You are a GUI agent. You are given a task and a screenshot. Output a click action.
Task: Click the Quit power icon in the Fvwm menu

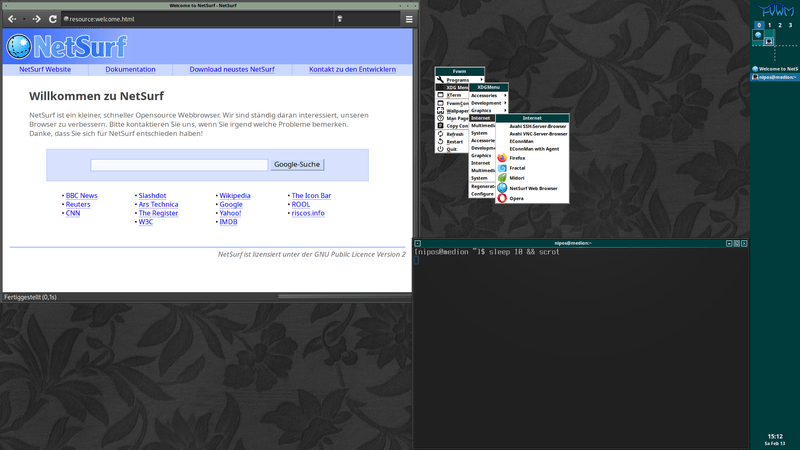[x=440, y=149]
